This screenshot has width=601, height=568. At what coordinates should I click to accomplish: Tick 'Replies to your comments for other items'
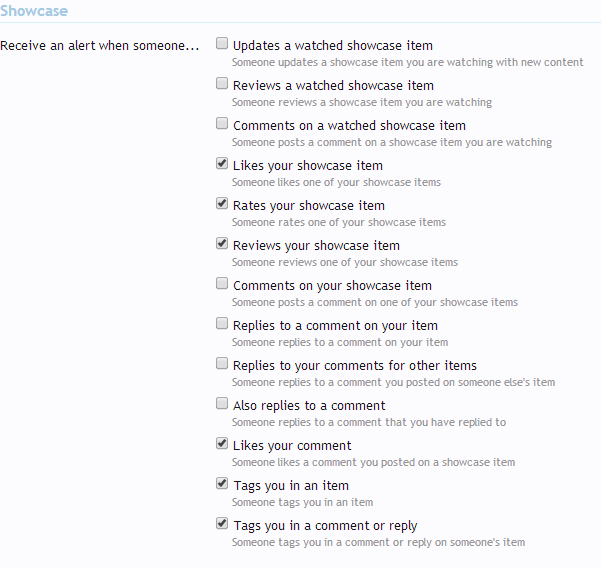(x=222, y=364)
